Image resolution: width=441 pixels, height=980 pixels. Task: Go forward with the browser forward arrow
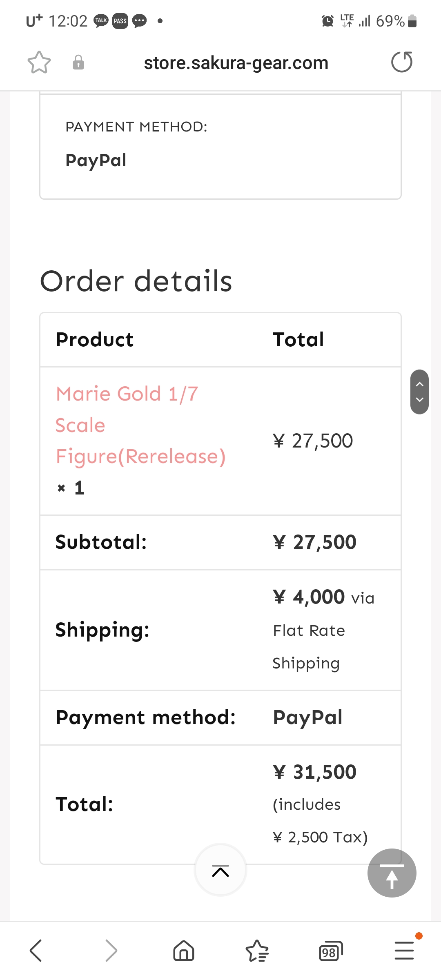pos(111,951)
